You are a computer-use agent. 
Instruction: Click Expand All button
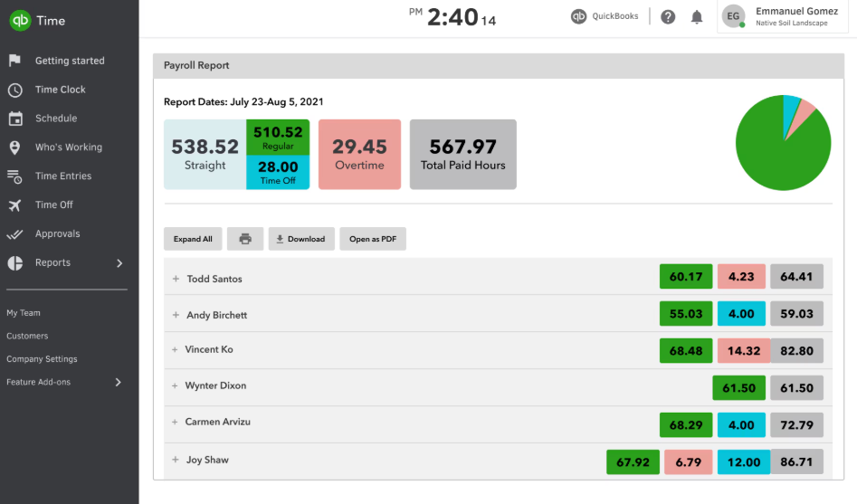point(193,239)
